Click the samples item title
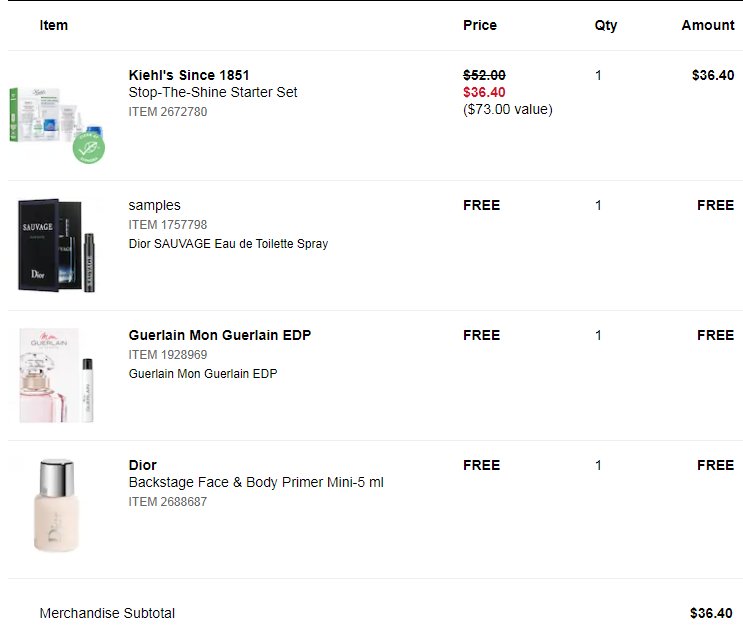 (x=155, y=205)
